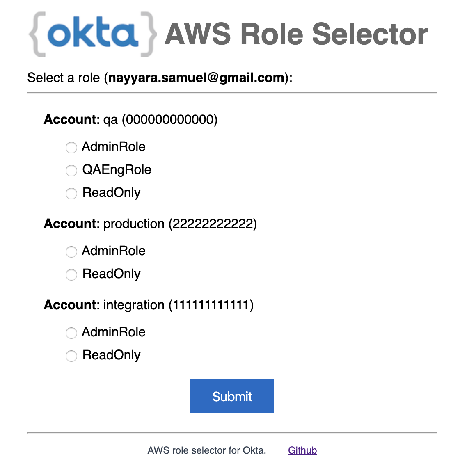The height and width of the screenshot is (475, 476).
Task: Click the footer text about Okta
Action: (207, 450)
